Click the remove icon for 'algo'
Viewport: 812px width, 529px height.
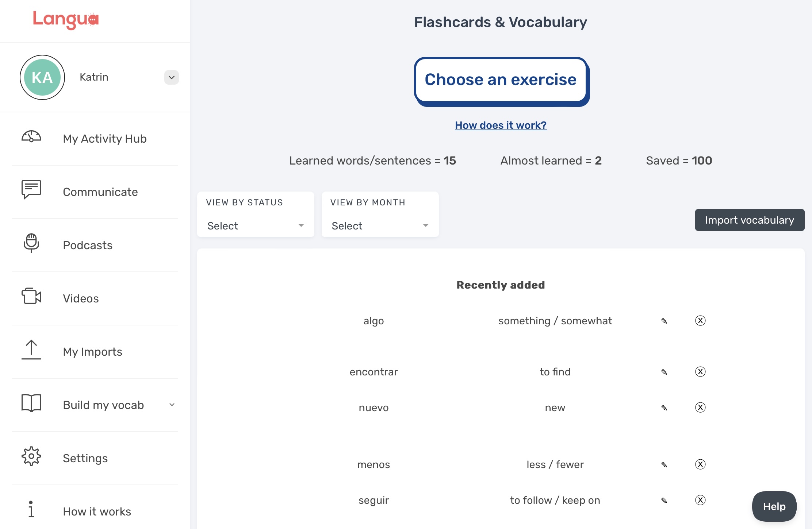click(x=700, y=320)
